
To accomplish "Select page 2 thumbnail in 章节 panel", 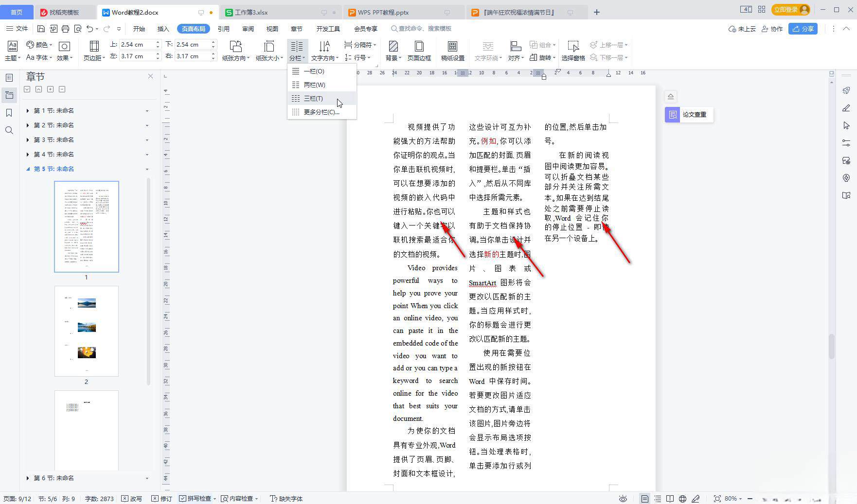I will coord(87,331).
